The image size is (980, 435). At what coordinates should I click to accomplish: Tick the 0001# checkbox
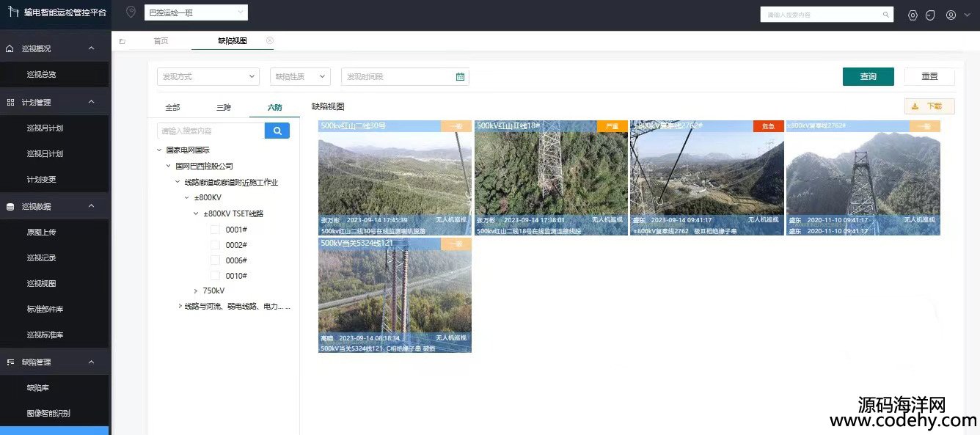[215, 230]
